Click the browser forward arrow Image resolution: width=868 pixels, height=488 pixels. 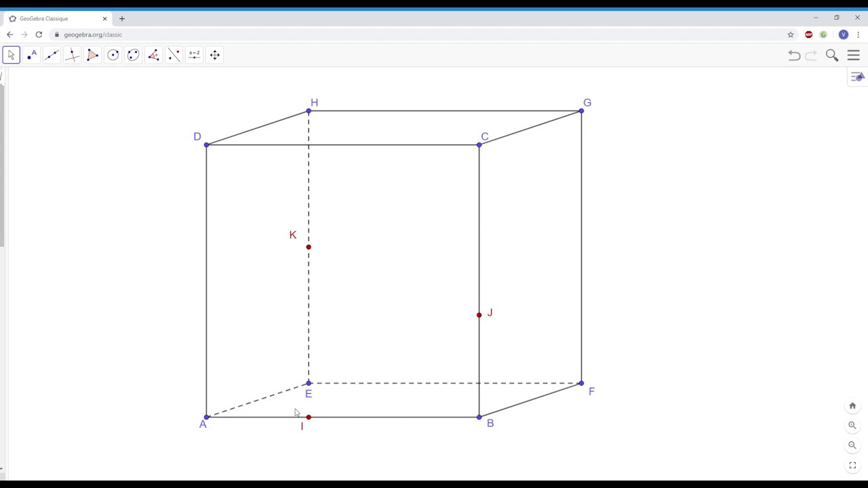point(24,35)
